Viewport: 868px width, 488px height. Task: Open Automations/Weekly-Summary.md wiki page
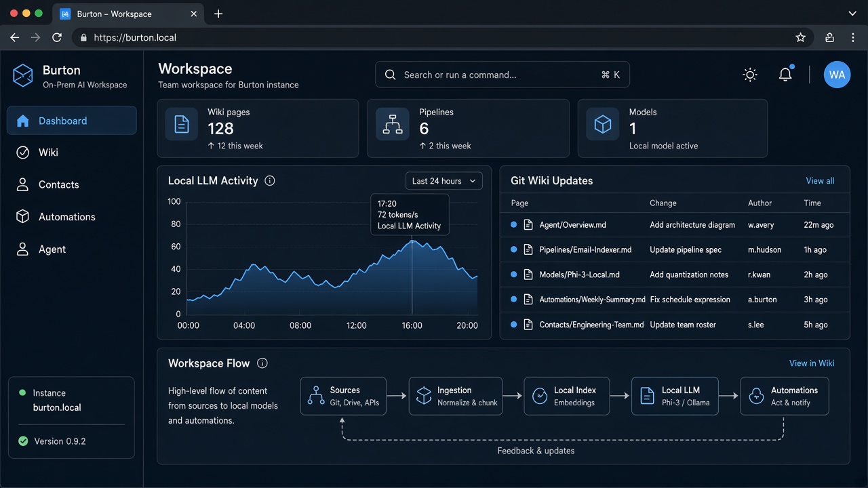pos(592,300)
